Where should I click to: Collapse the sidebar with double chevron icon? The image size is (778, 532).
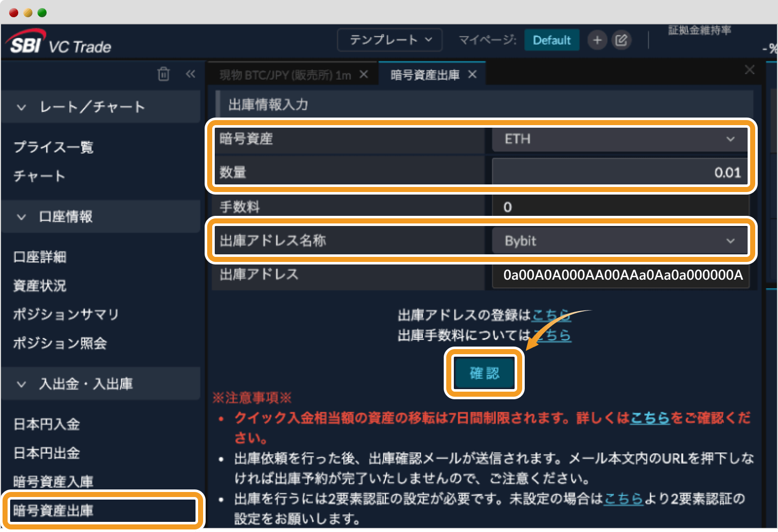tap(190, 74)
